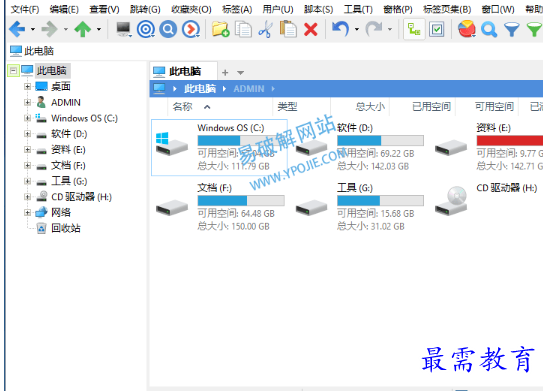The image size is (543, 391).
Task: Switch to the 此电脑 tab
Action: point(184,71)
